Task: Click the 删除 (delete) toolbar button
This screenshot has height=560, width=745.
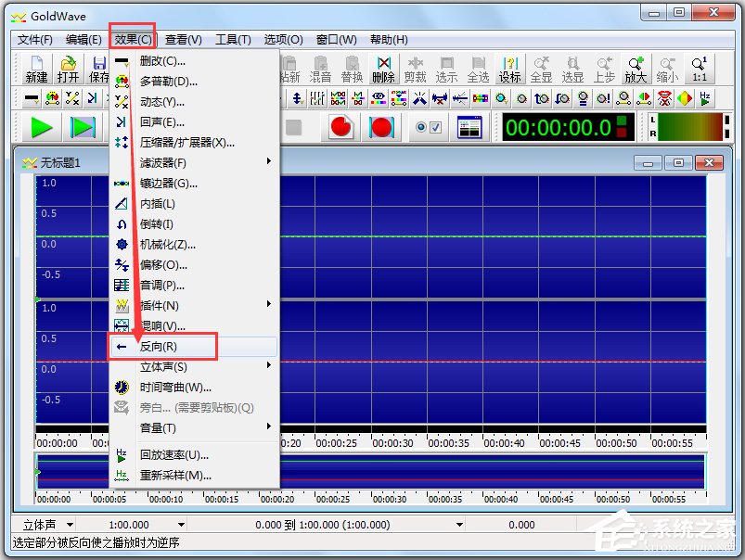Action: pyautogui.click(x=383, y=70)
